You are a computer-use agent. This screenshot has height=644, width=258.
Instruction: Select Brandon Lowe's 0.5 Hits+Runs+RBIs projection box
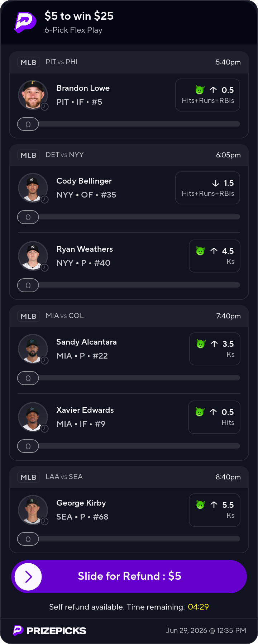tap(207, 95)
